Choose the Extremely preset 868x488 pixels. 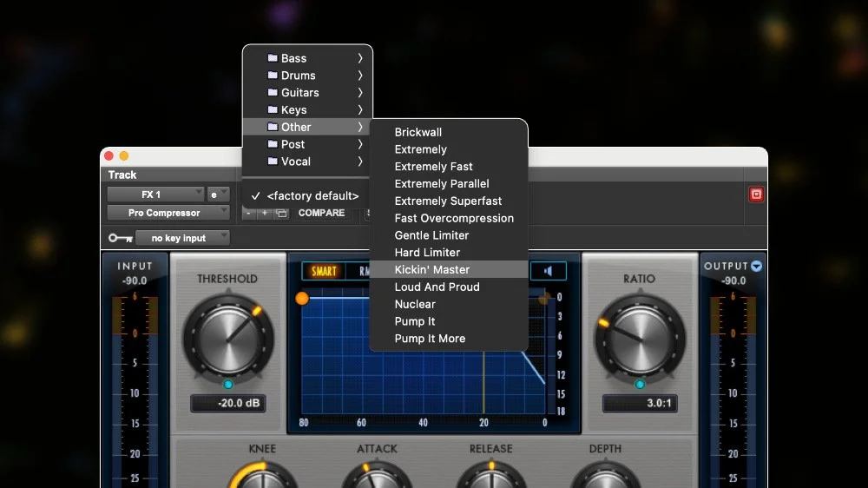tap(449, 149)
